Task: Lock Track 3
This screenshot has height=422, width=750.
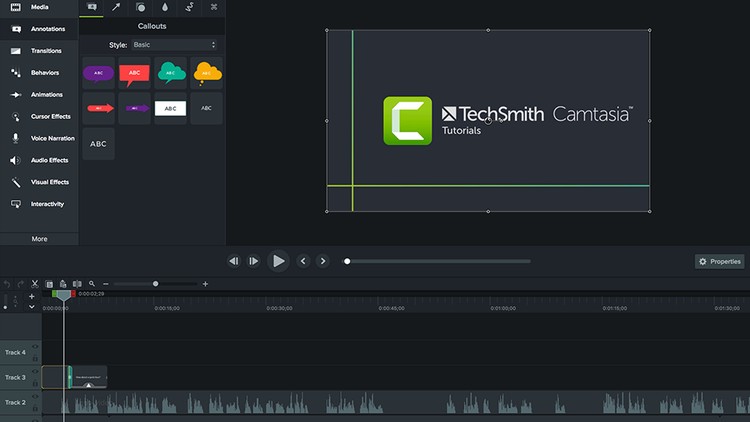Action: click(35, 383)
